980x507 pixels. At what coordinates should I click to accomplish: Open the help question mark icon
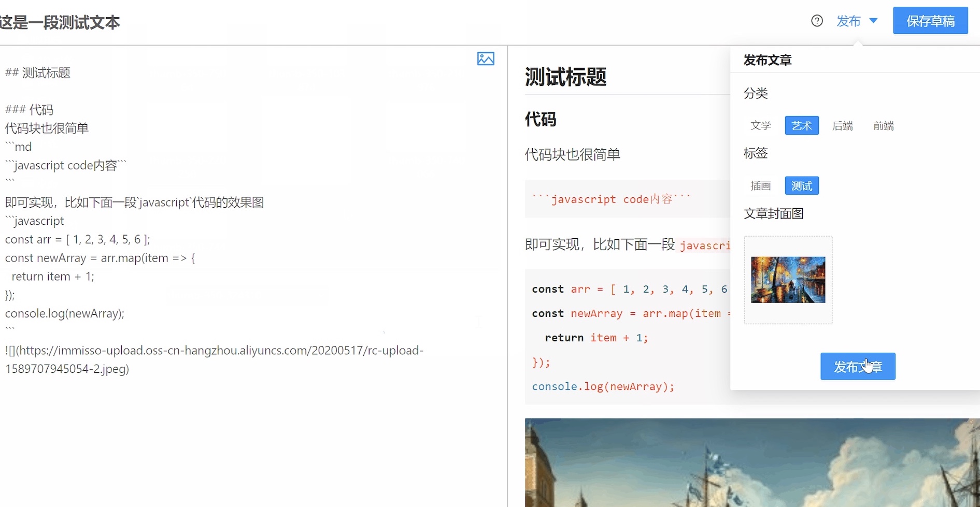pyautogui.click(x=817, y=21)
